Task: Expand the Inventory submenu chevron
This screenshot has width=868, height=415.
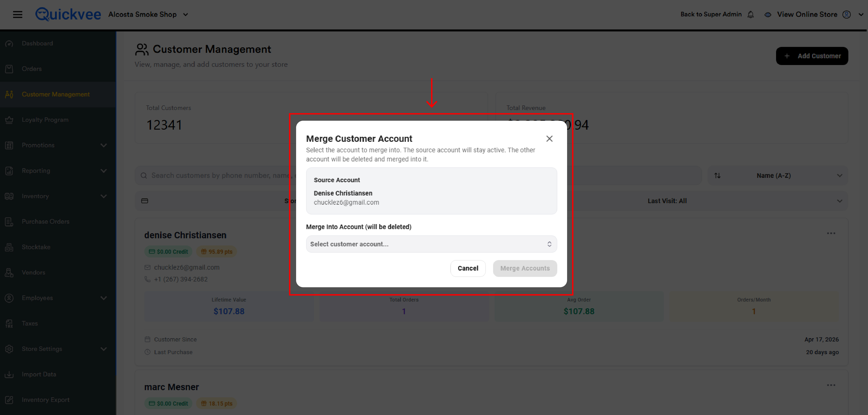Action: 104,196
